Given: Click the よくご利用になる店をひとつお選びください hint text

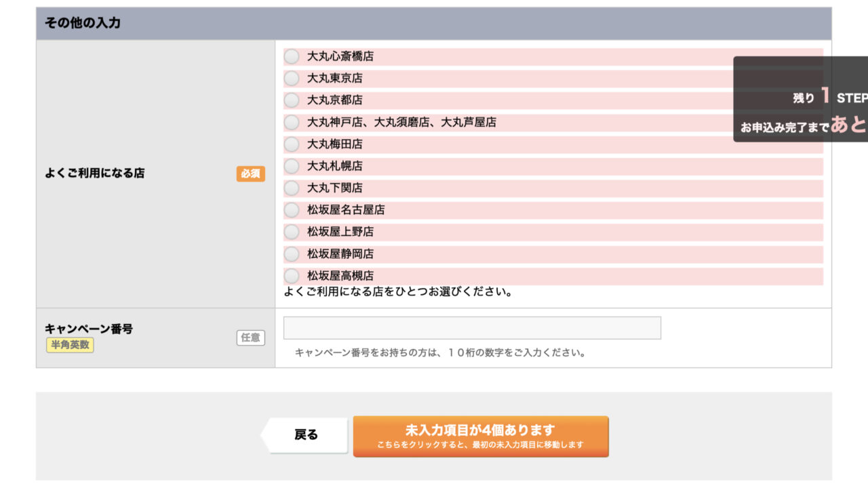Looking at the screenshot, I should tap(398, 292).
